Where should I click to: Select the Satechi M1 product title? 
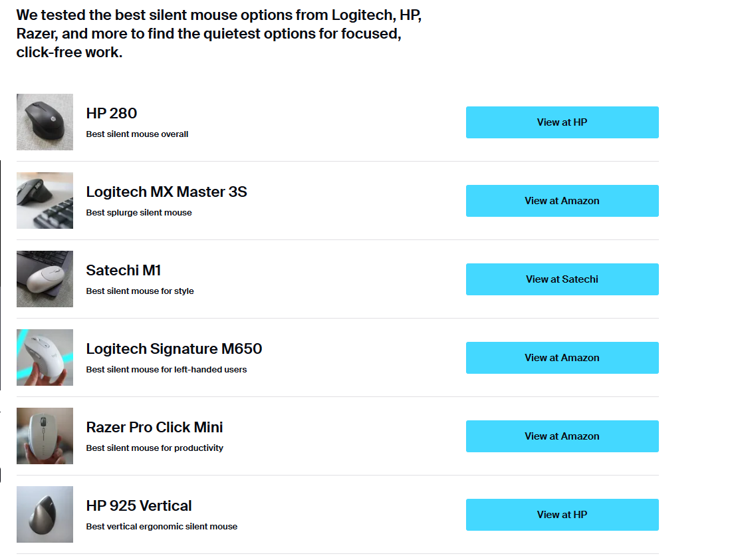pos(124,271)
